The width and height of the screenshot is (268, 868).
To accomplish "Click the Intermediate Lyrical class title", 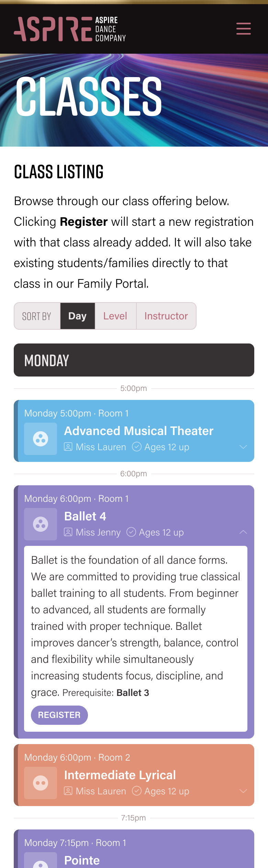I will pyautogui.click(x=120, y=775).
